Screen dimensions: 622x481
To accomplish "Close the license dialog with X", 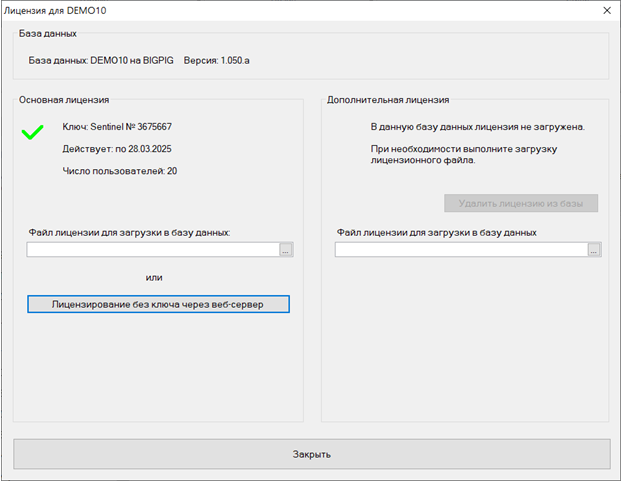I will coord(607,11).
